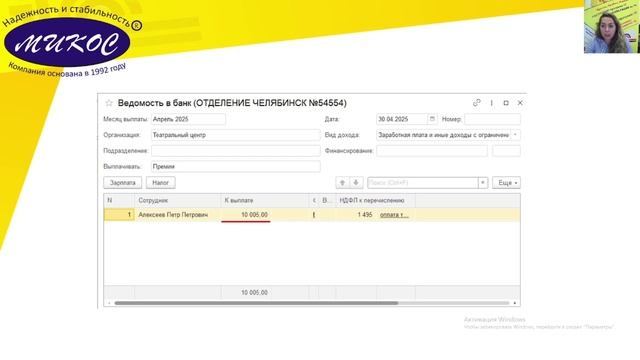Add the Ведомость в банк window to favorites with the star
640x360 pixels.
coord(109,103)
